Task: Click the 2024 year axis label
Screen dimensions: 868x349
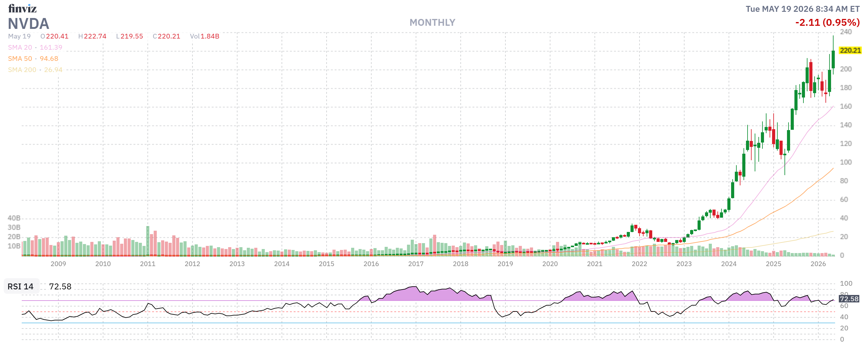Action: coord(729,264)
